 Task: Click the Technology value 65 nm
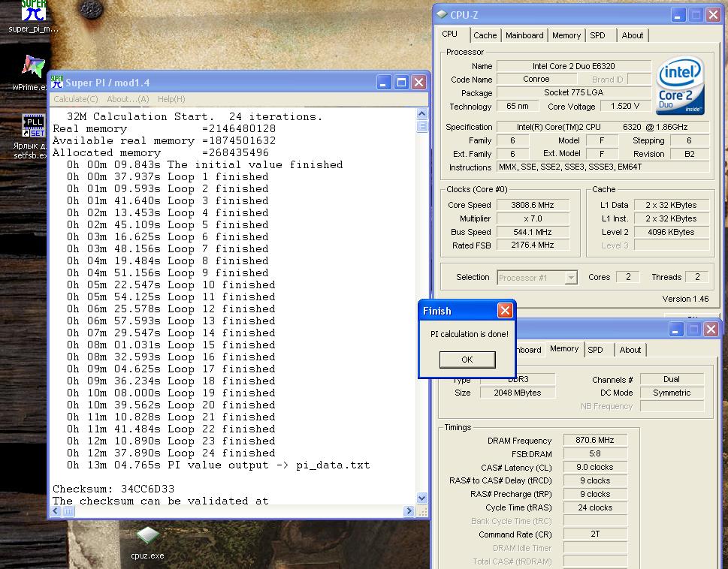click(x=517, y=106)
